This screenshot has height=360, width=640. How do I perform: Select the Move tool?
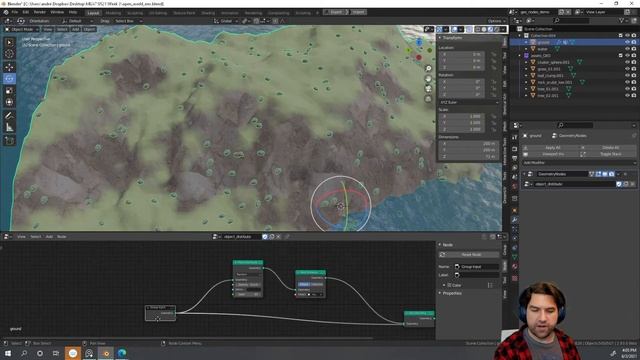(9, 67)
